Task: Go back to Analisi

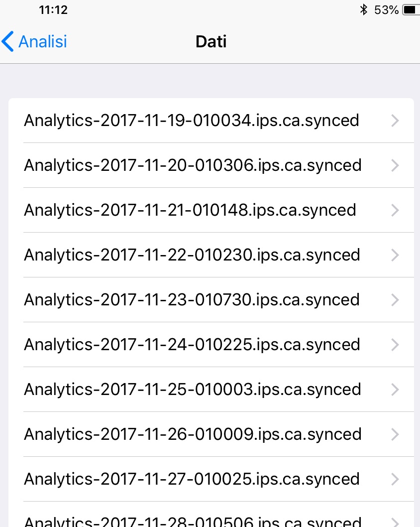Action: pyautogui.click(x=42, y=42)
